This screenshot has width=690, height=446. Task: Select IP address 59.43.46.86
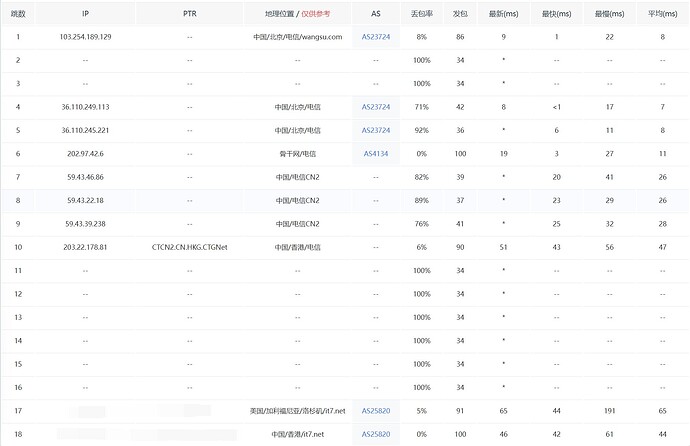tap(85, 177)
